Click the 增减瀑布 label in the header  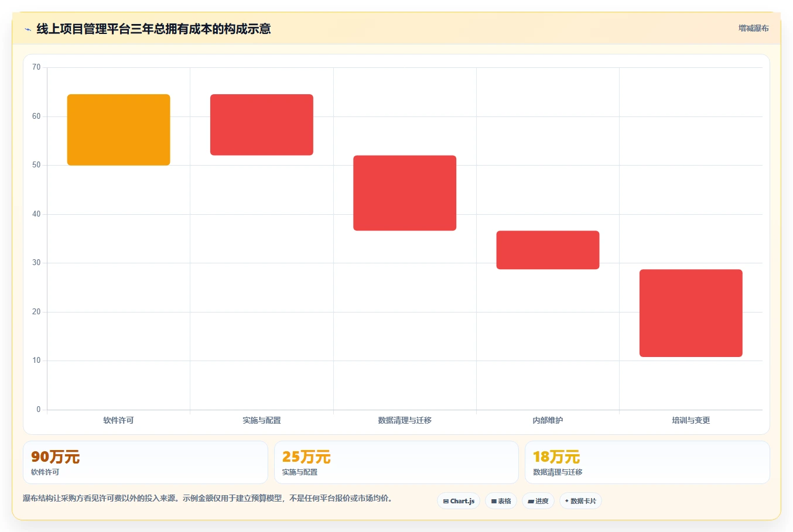(x=753, y=28)
